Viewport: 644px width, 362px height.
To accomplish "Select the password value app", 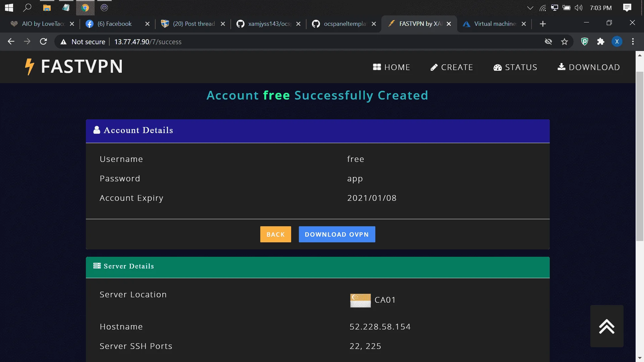I will click(x=355, y=179).
